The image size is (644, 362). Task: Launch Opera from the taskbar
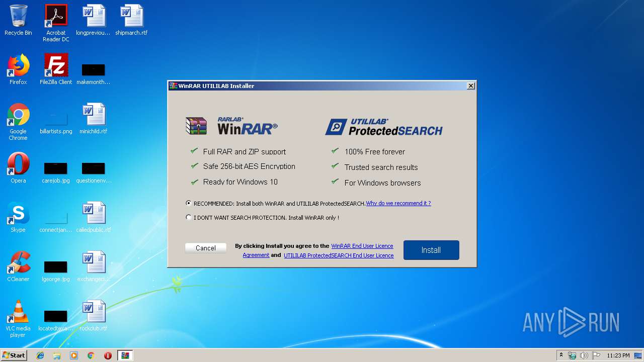click(x=108, y=355)
